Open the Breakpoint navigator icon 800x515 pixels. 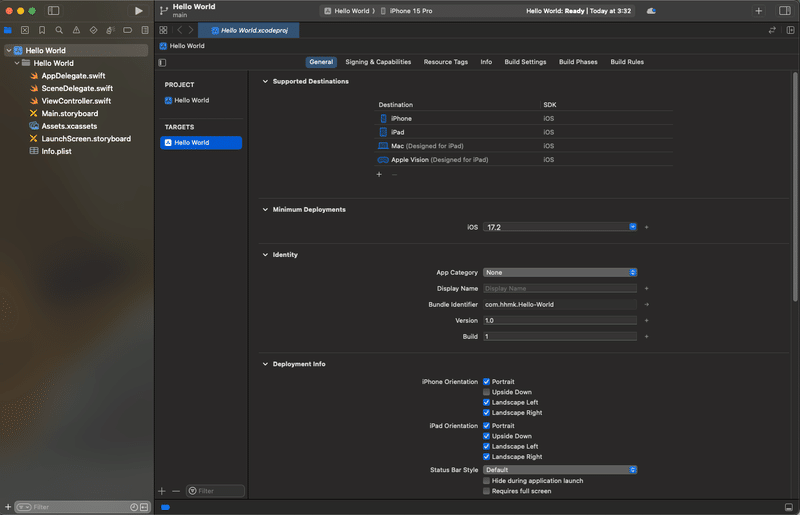pos(128,30)
